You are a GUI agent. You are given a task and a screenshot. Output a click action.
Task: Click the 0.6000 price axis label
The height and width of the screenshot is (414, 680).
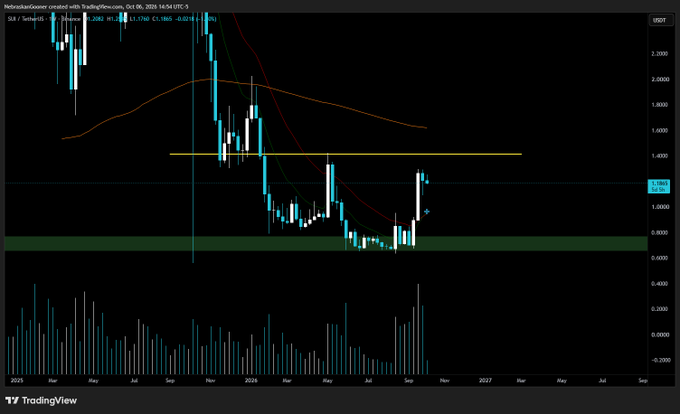660,258
